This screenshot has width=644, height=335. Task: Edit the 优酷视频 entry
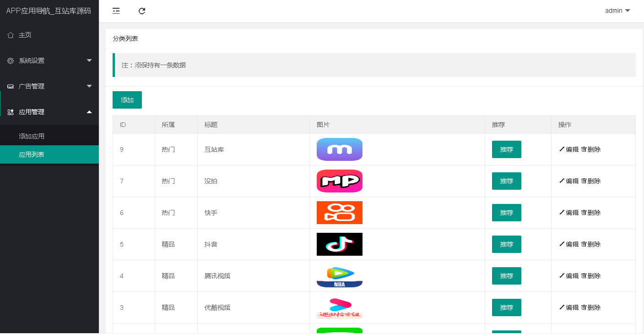click(x=569, y=308)
